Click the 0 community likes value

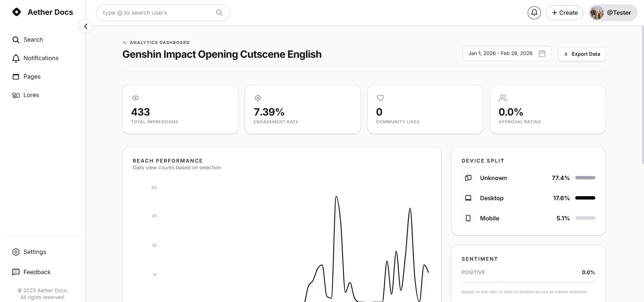tap(379, 112)
